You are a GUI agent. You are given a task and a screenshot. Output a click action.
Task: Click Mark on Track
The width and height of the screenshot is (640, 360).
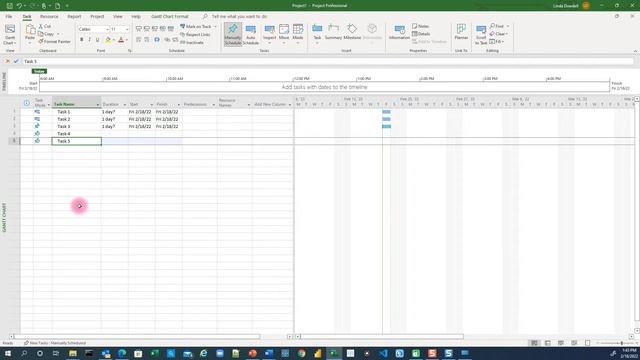coord(196,27)
